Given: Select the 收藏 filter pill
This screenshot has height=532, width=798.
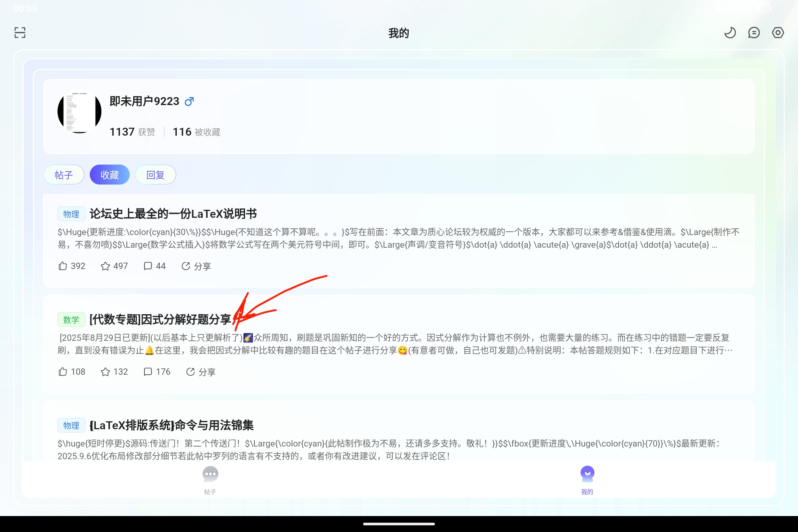Looking at the screenshot, I should (109, 174).
